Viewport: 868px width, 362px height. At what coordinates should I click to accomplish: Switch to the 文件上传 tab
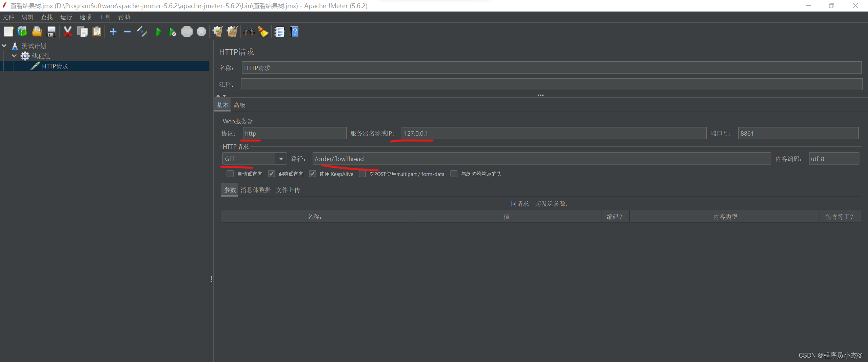coord(288,190)
